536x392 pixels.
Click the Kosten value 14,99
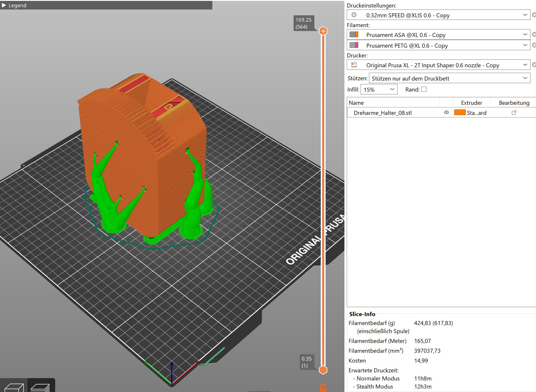[x=421, y=361]
